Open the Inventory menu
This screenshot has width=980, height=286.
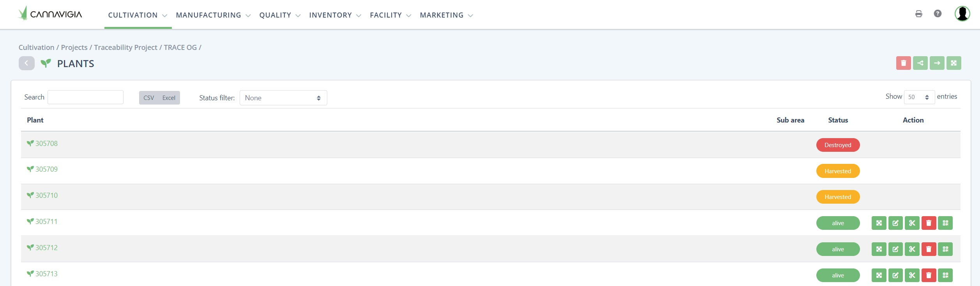(x=335, y=15)
